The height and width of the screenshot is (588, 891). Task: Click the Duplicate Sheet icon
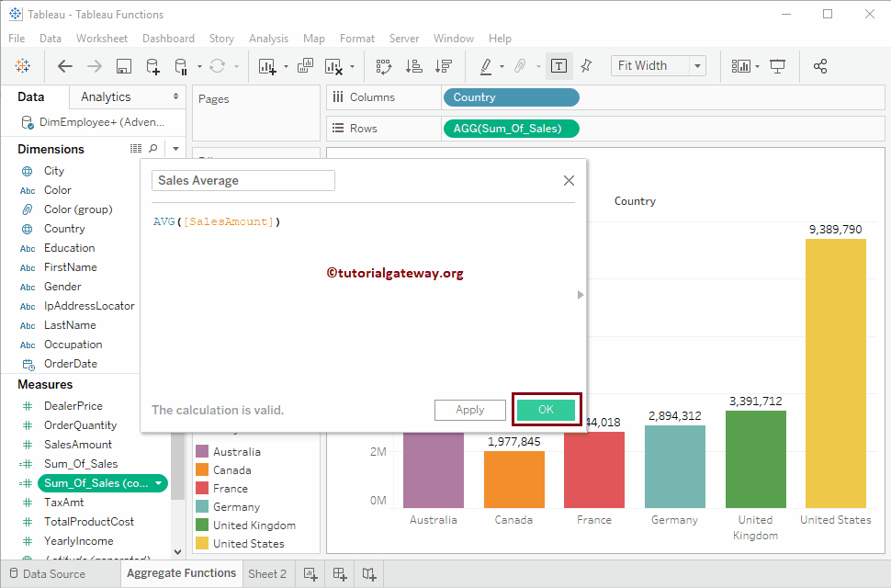[305, 66]
